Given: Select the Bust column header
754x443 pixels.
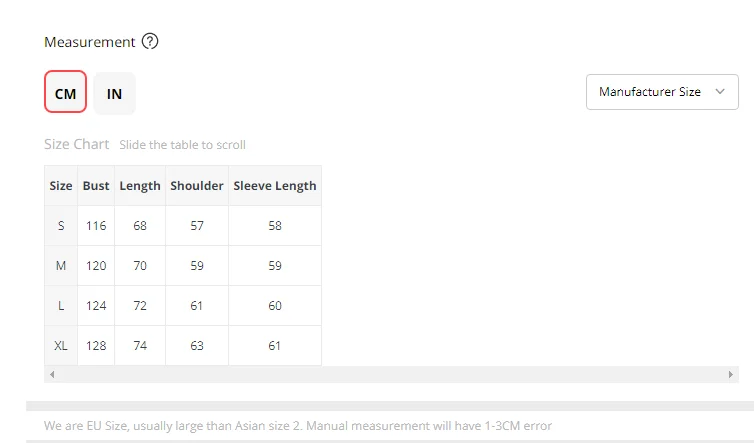Looking at the screenshot, I should 96,186.
